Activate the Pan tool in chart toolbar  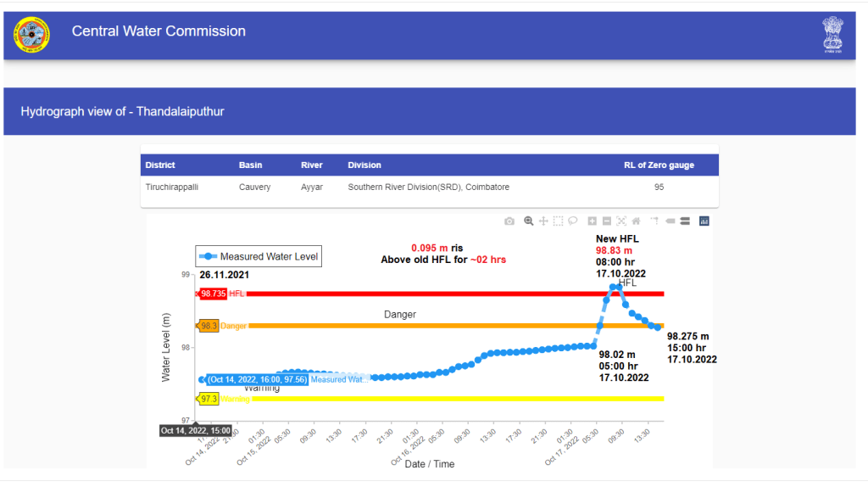[543, 221]
